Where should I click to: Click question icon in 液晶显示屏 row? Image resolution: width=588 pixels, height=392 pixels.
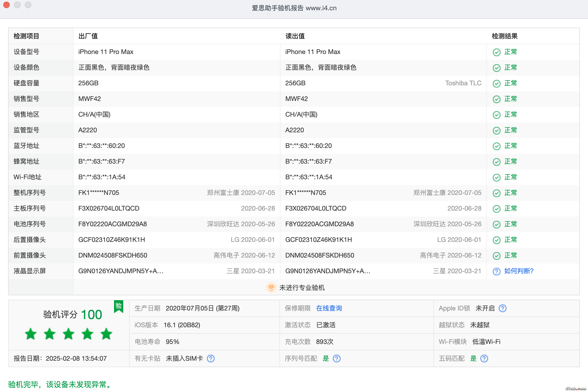pos(496,271)
